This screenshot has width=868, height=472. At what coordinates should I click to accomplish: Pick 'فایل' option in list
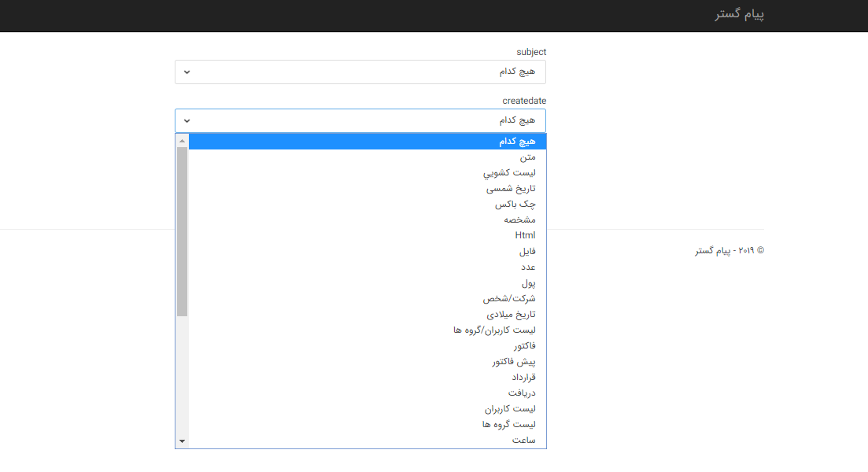[367, 252]
